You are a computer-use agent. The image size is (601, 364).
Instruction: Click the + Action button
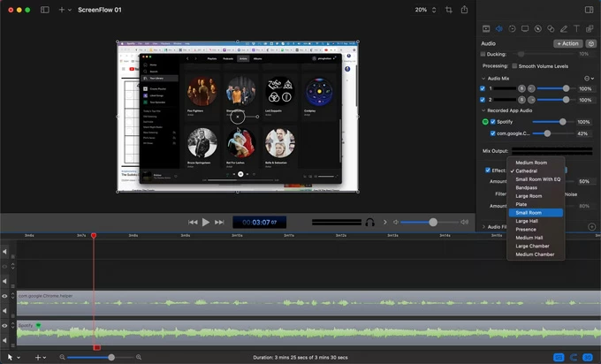568,43
